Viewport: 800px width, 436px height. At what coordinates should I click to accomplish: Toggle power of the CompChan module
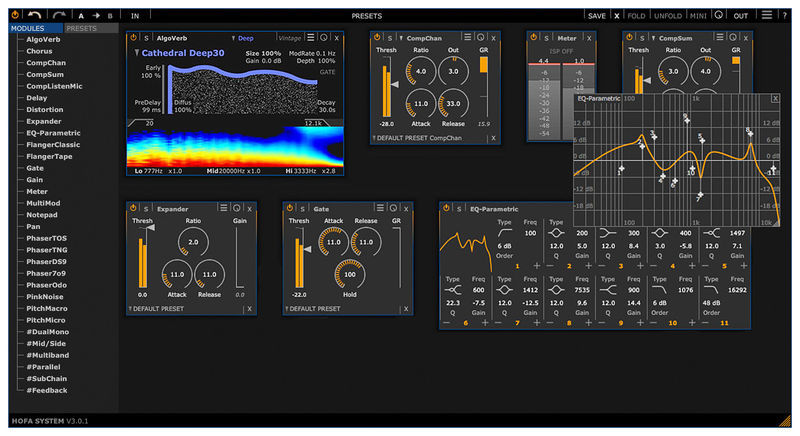377,37
